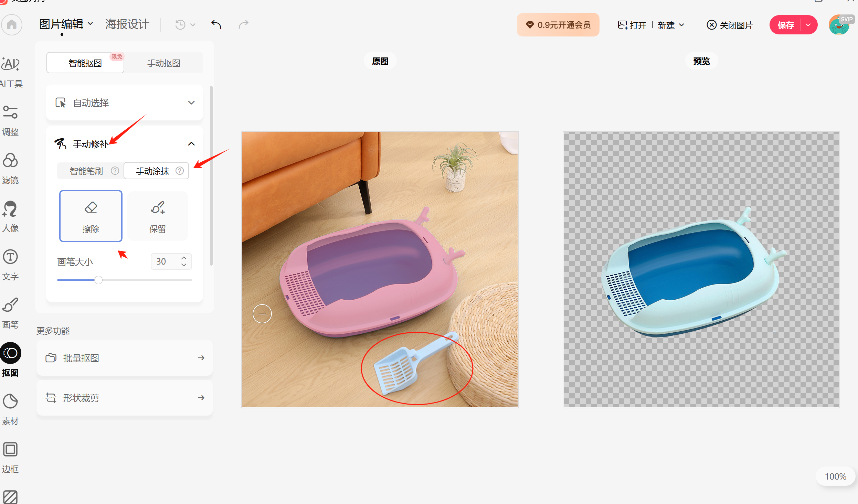
Task: Collapse the 手动修补 section
Action: tap(191, 144)
